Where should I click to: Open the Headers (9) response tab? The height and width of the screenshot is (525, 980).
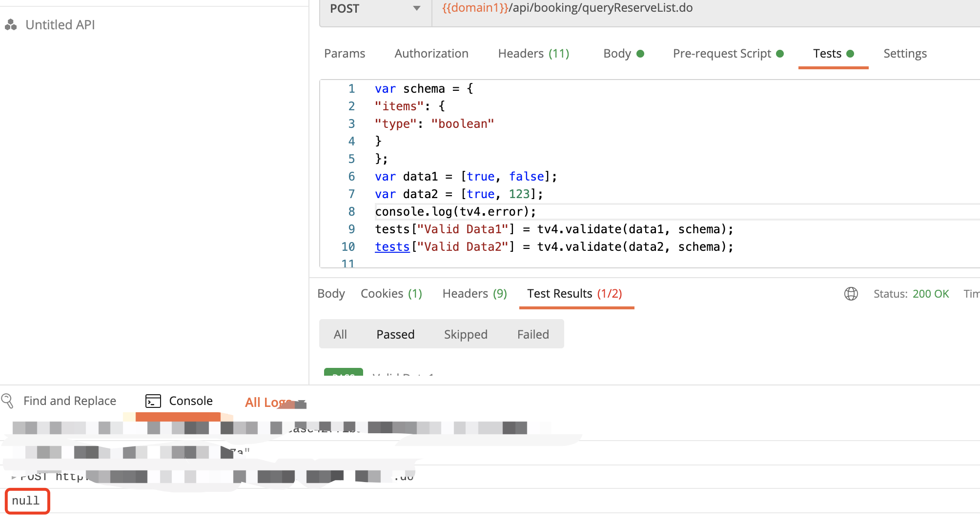pos(474,293)
